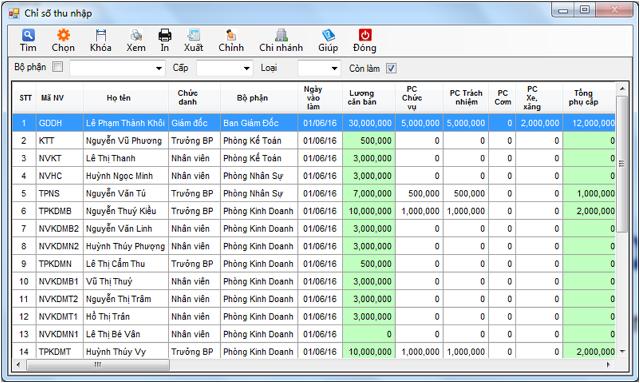Click the name Nguyễn Thị Trâm
This screenshot has height=383, width=640.
click(x=118, y=299)
